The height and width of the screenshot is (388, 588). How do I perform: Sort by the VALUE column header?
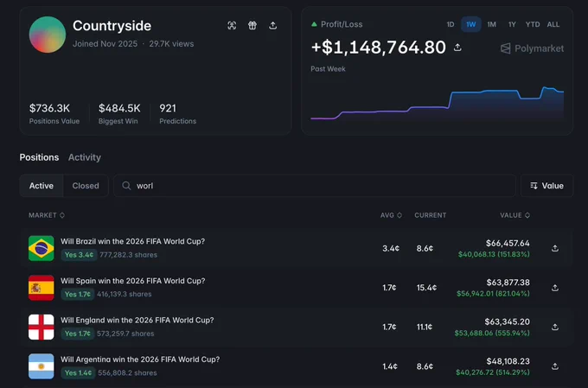point(514,215)
